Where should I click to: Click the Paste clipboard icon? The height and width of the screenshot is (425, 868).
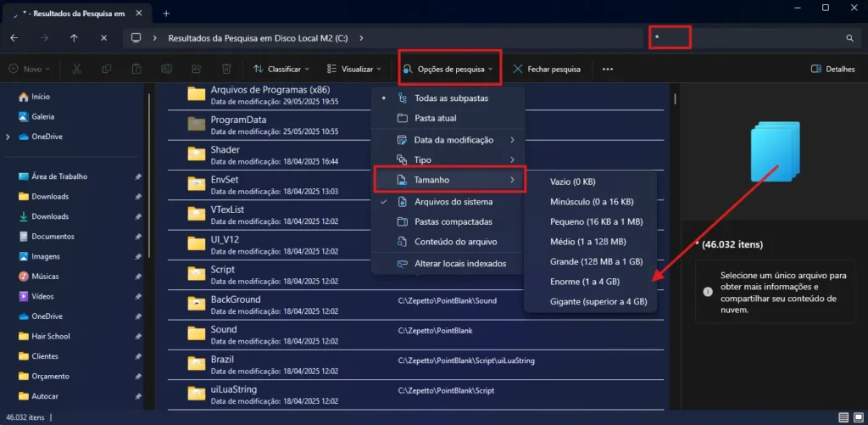point(136,70)
